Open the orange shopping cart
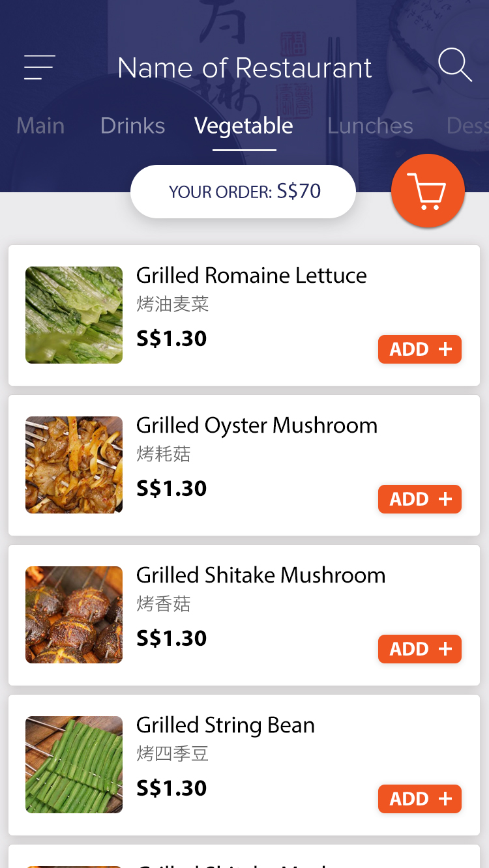The height and width of the screenshot is (868, 489). pos(428,191)
